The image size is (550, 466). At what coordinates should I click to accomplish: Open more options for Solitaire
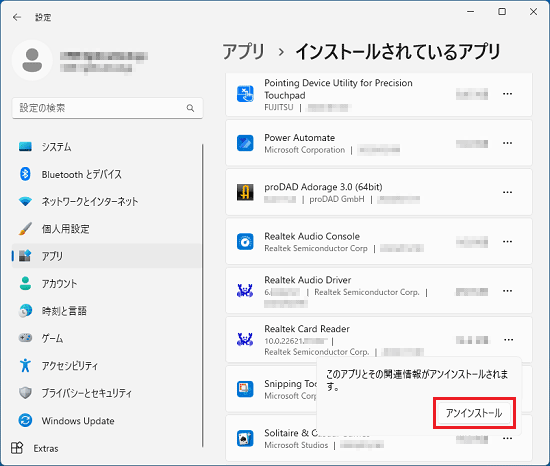point(507,438)
